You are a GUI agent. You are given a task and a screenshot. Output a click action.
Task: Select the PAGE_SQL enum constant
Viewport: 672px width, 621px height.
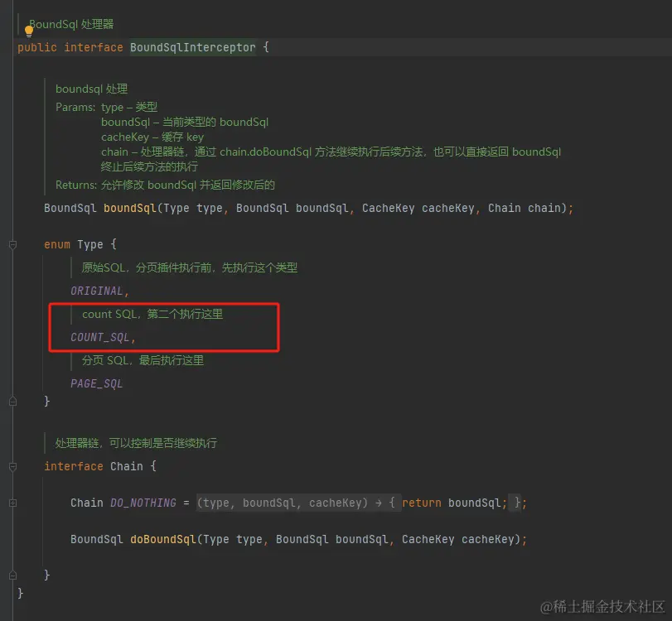97,383
